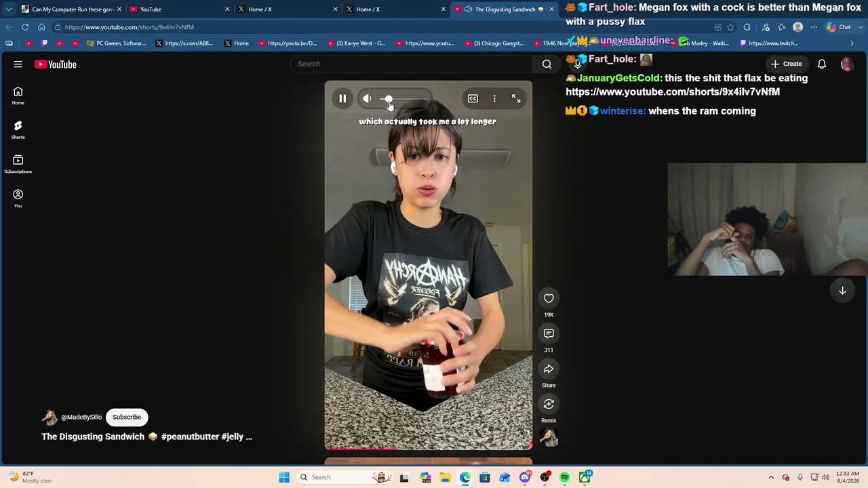The height and width of the screenshot is (488, 868).
Task: Open the clock and date panel
Action: click(x=847, y=478)
